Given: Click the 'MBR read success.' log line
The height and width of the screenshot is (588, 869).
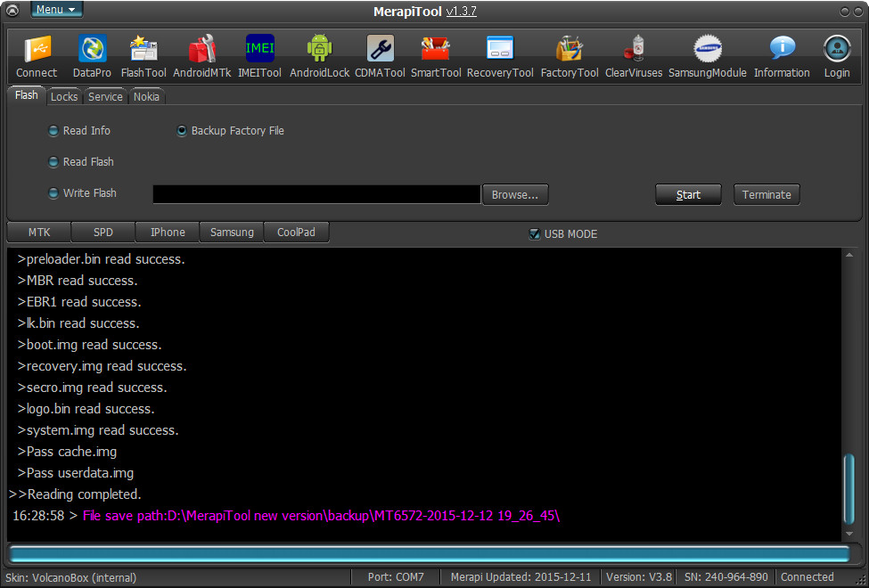Looking at the screenshot, I should 78,281.
